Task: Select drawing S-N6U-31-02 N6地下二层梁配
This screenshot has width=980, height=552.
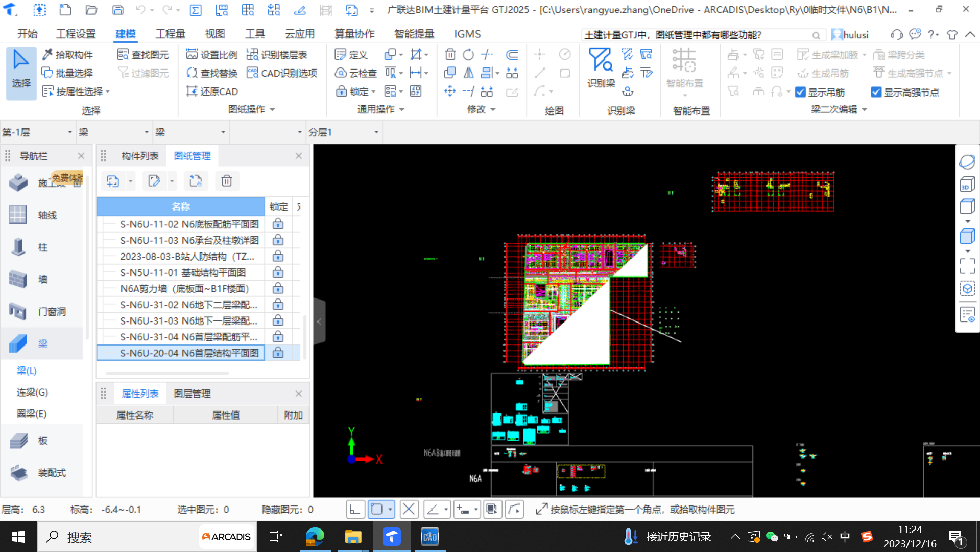Action: (x=188, y=305)
